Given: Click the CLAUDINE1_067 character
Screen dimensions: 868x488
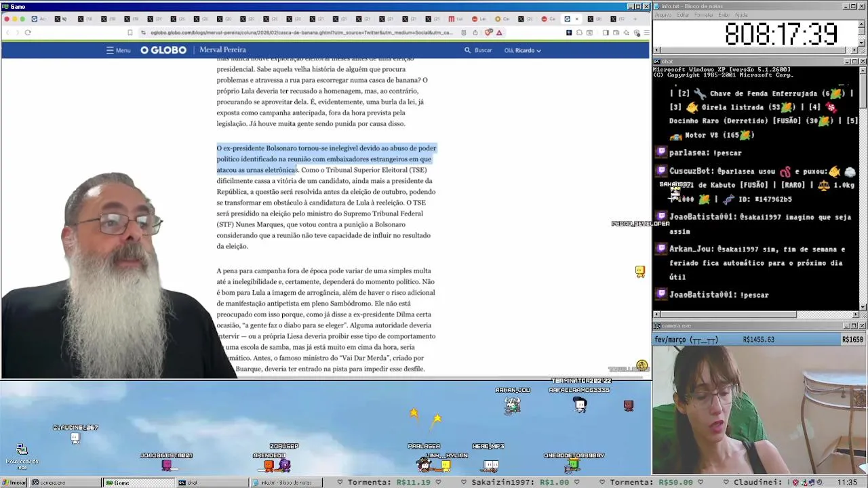Looking at the screenshot, I should [x=75, y=439].
